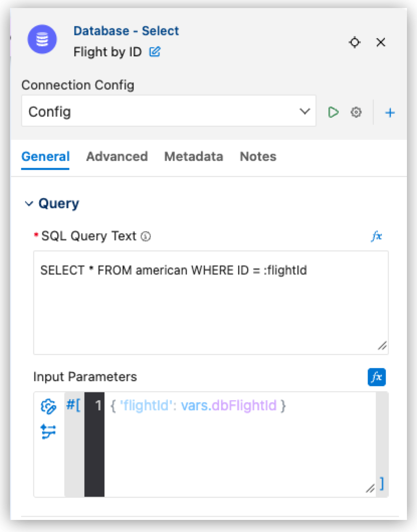Edit the Flight by ID name

pos(155,52)
